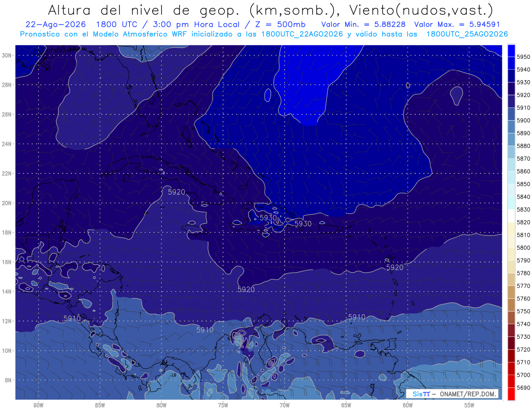Pick the dark maroon swatch between 5720 and 5730
This screenshot has height=411, width=532.
click(x=511, y=343)
